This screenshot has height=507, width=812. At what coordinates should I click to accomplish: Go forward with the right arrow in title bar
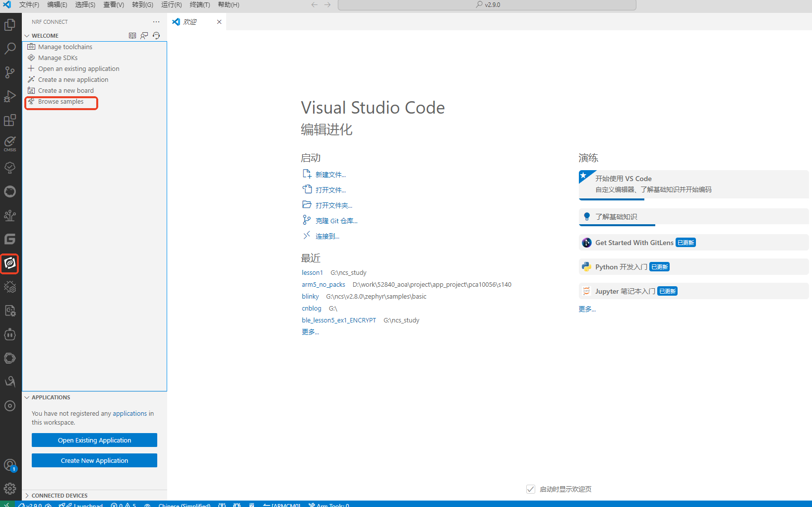327,4
